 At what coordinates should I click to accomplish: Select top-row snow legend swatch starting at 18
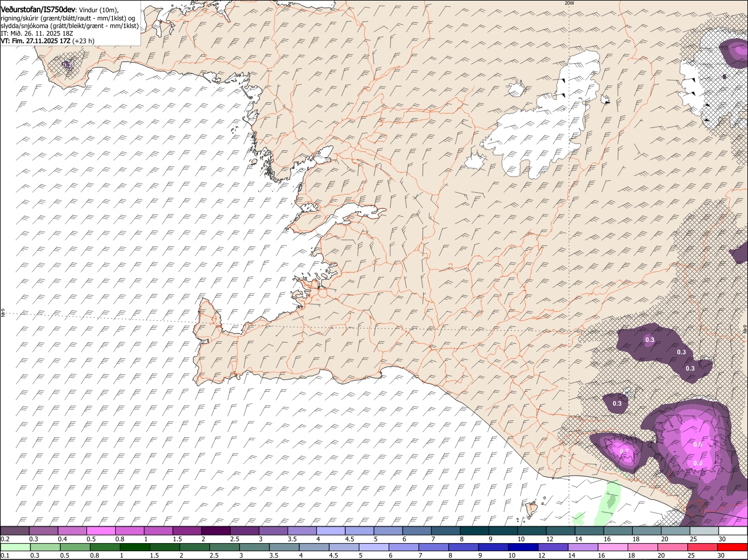point(647,531)
